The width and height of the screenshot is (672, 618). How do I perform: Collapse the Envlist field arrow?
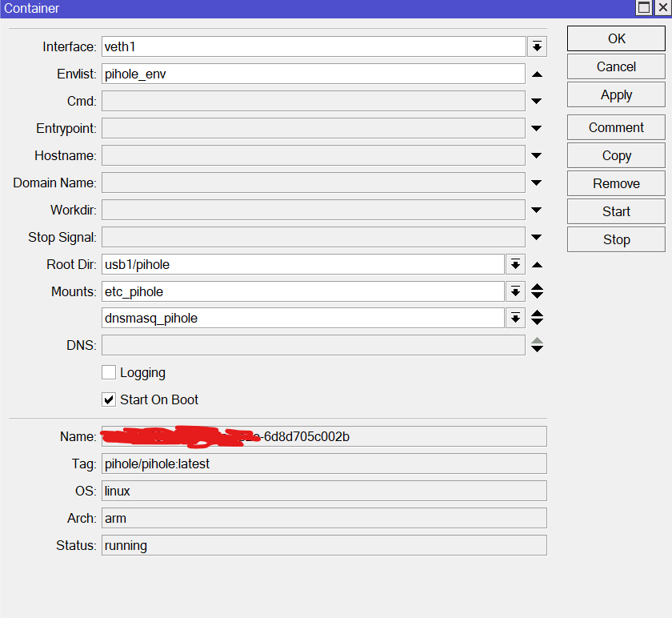tap(537, 74)
